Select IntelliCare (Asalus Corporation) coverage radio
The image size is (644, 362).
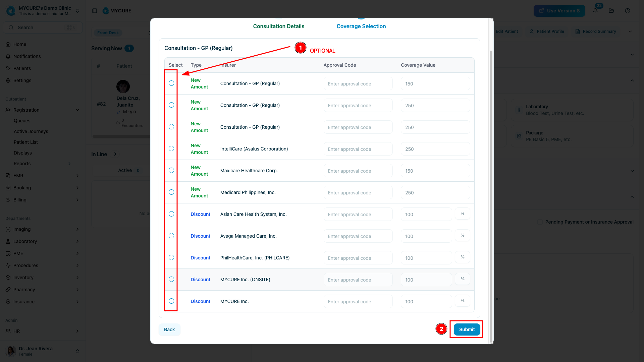pyautogui.click(x=171, y=148)
